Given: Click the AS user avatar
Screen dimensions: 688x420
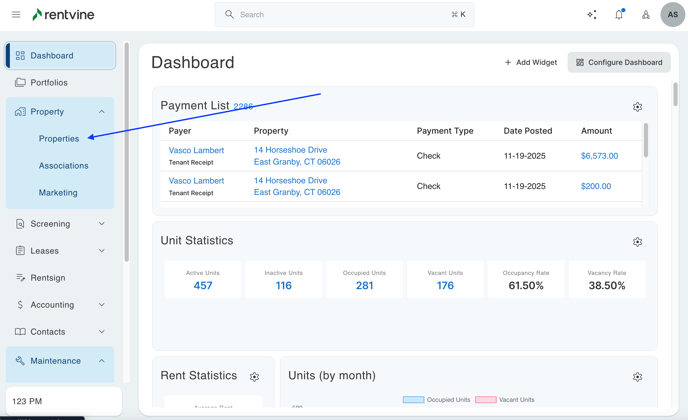Looking at the screenshot, I should point(672,15).
